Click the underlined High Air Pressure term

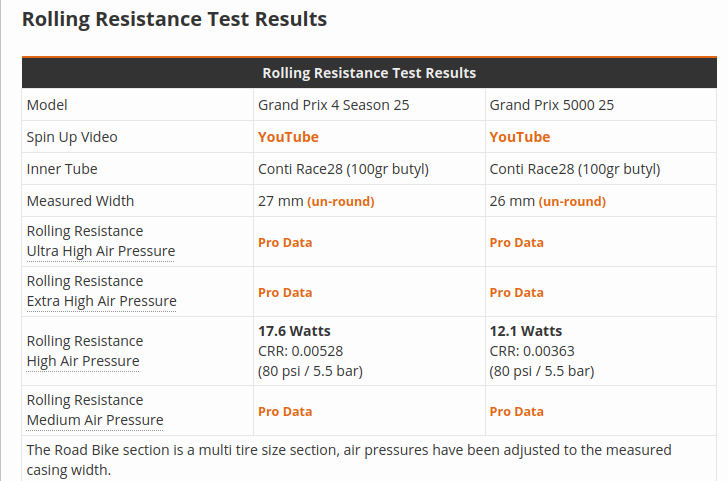click(83, 361)
